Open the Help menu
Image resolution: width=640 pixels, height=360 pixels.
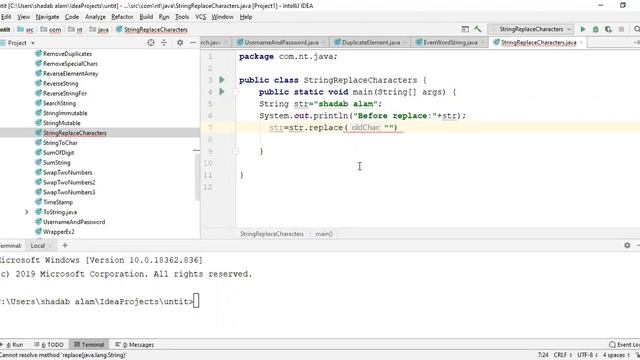pyautogui.click(x=246, y=17)
